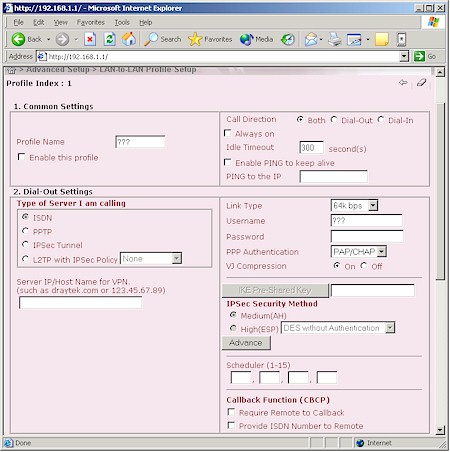Open the View menu

tap(61, 22)
